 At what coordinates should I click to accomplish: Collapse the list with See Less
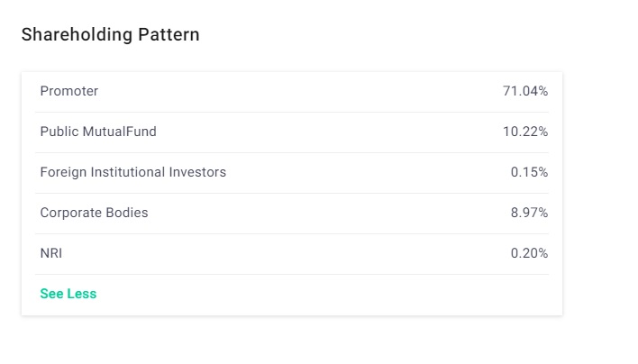68,294
